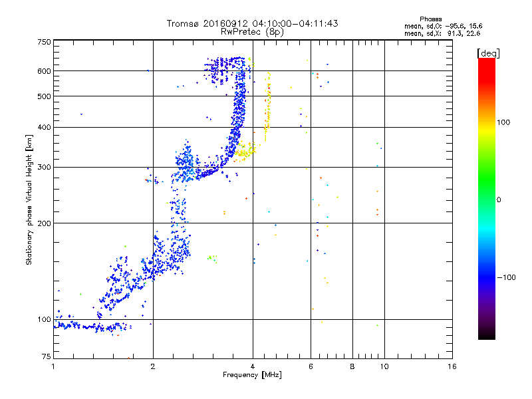Viewport: 532px width, 399px height.
Task: Click the 'Frequency [MHz]' axis label
Action: pos(252,375)
